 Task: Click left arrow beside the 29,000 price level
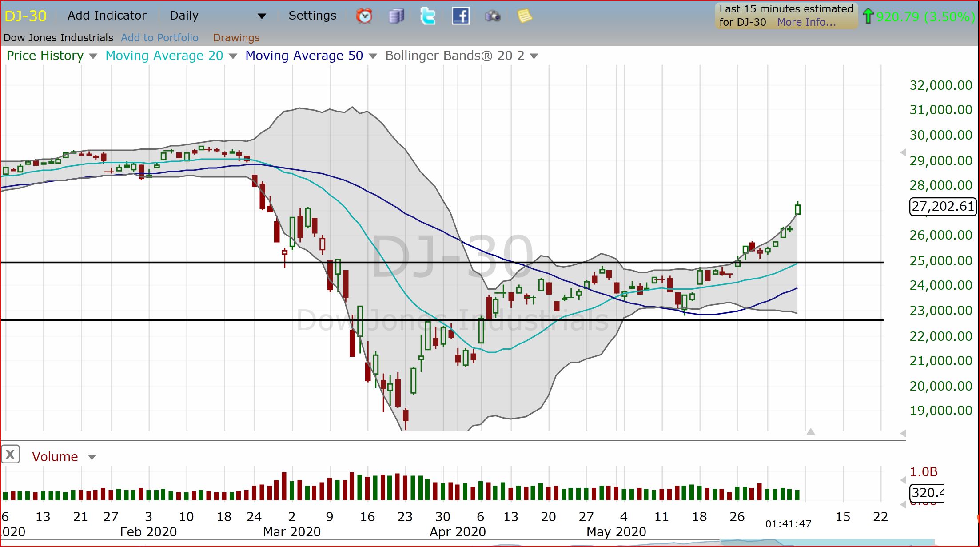[903, 152]
